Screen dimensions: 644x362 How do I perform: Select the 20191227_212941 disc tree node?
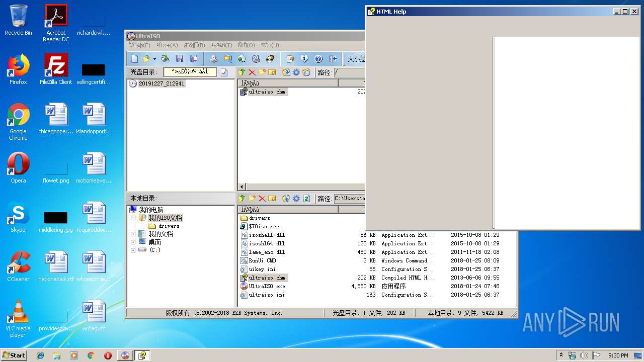(x=162, y=83)
